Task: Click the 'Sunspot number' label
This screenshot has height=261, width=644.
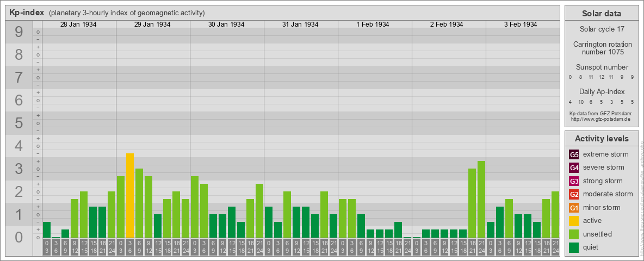Action: click(602, 67)
